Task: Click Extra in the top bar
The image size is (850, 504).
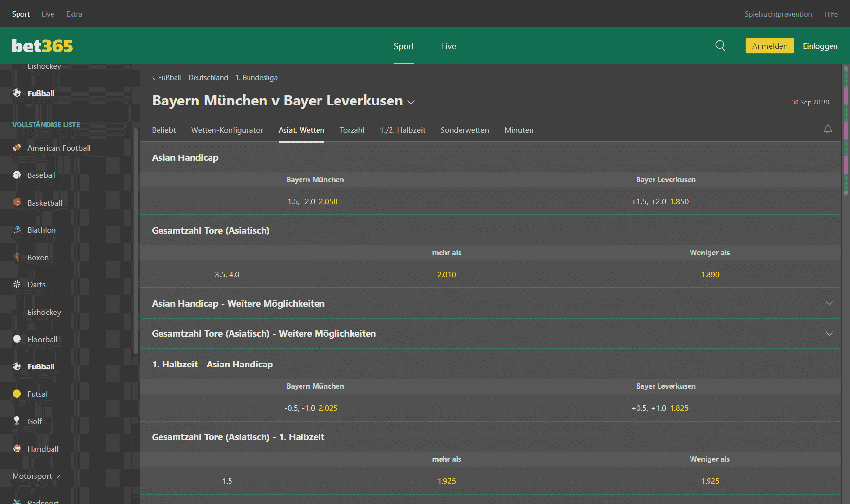Action: pyautogui.click(x=74, y=14)
